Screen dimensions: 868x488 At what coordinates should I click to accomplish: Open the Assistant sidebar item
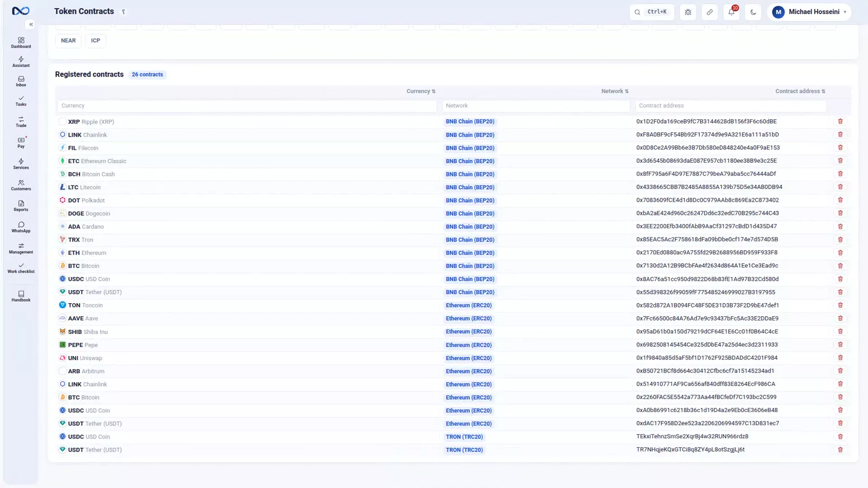[x=21, y=62]
